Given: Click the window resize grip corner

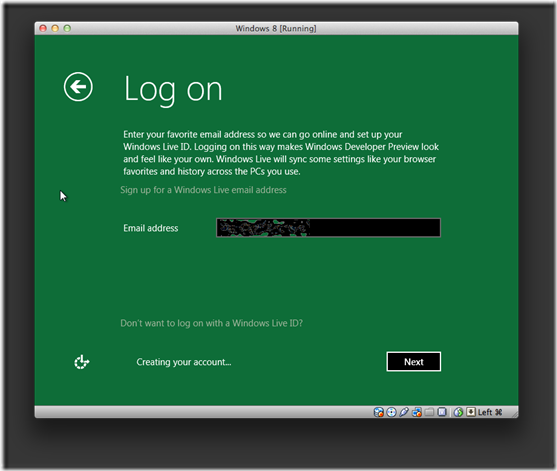Looking at the screenshot, I should click(x=514, y=413).
